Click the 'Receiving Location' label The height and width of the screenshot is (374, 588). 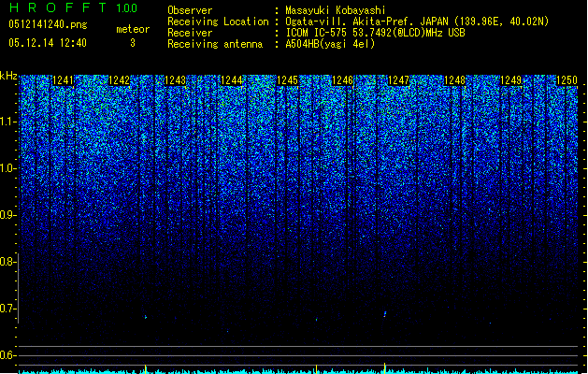point(218,22)
